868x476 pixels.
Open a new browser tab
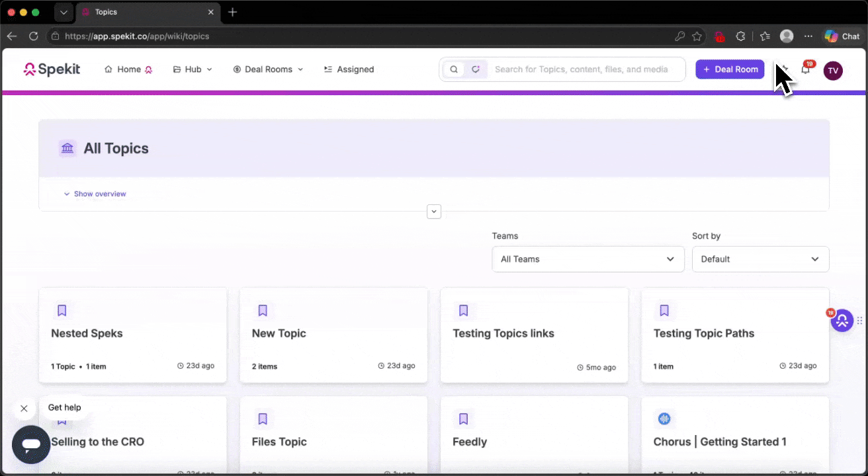tap(232, 12)
